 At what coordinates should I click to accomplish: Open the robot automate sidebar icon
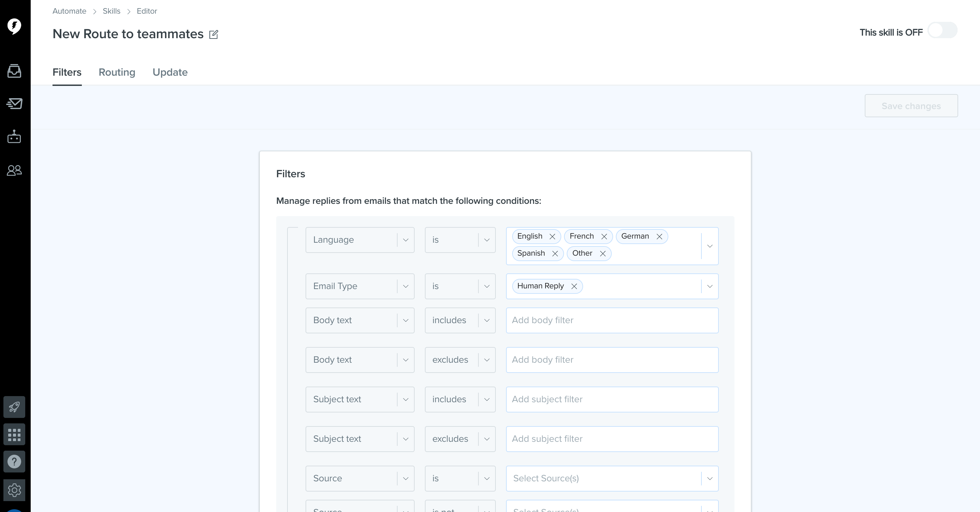tap(14, 137)
